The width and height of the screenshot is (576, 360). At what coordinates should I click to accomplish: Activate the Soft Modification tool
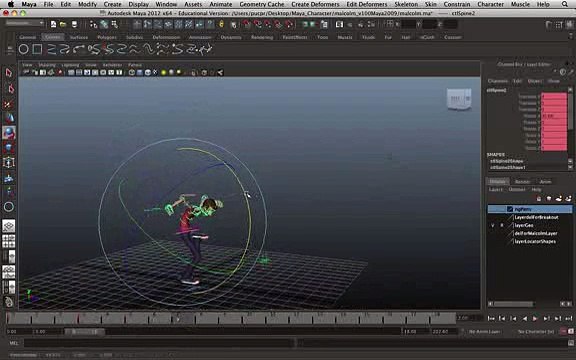(x=9, y=178)
